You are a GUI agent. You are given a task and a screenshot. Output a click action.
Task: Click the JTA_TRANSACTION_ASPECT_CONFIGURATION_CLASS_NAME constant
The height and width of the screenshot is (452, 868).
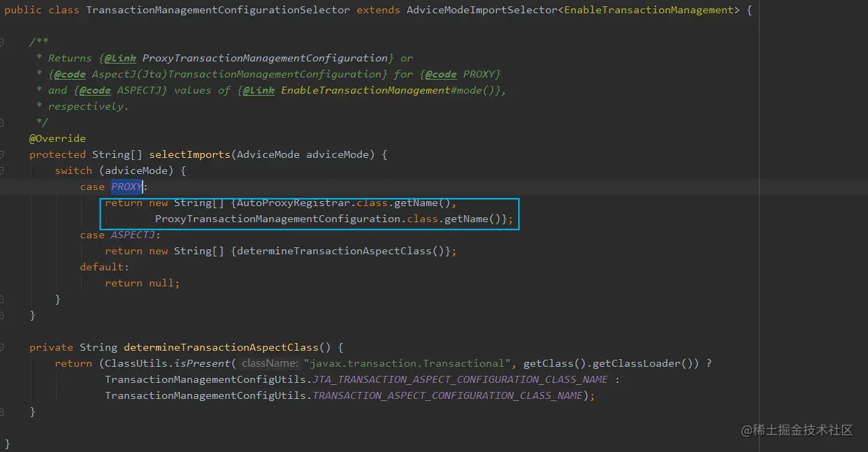460,379
